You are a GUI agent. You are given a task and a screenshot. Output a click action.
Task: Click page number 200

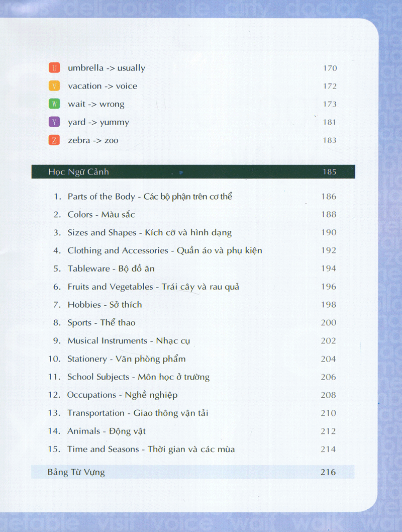329,323
